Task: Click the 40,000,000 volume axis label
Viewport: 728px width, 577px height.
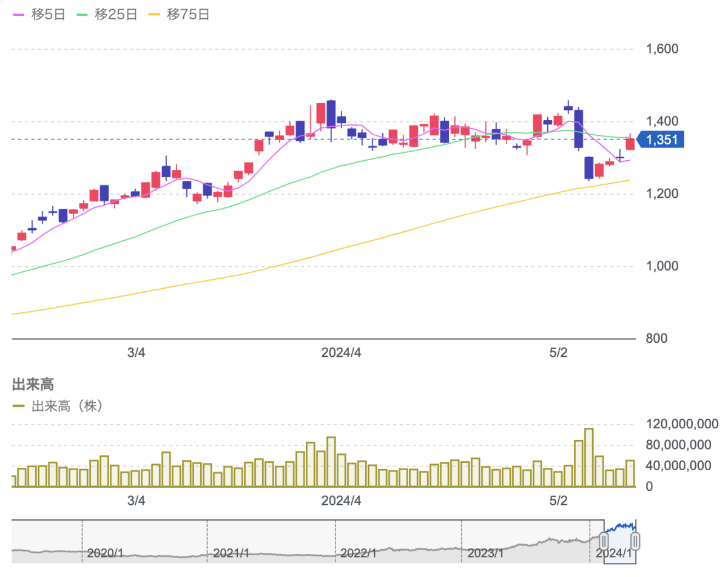Action: coord(679,465)
